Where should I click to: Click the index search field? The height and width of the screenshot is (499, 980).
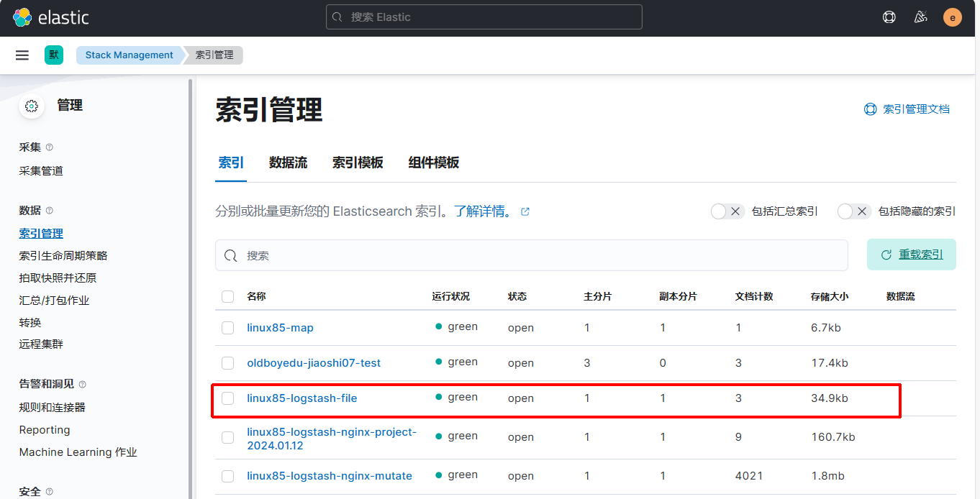click(x=531, y=255)
